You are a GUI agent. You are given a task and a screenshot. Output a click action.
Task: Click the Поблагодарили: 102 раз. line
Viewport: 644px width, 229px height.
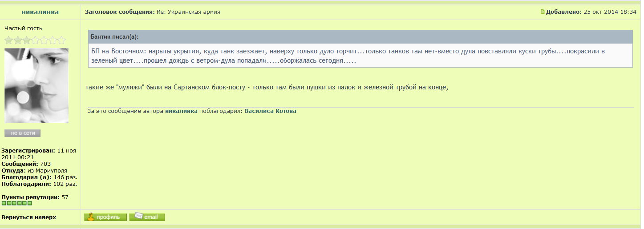click(39, 184)
